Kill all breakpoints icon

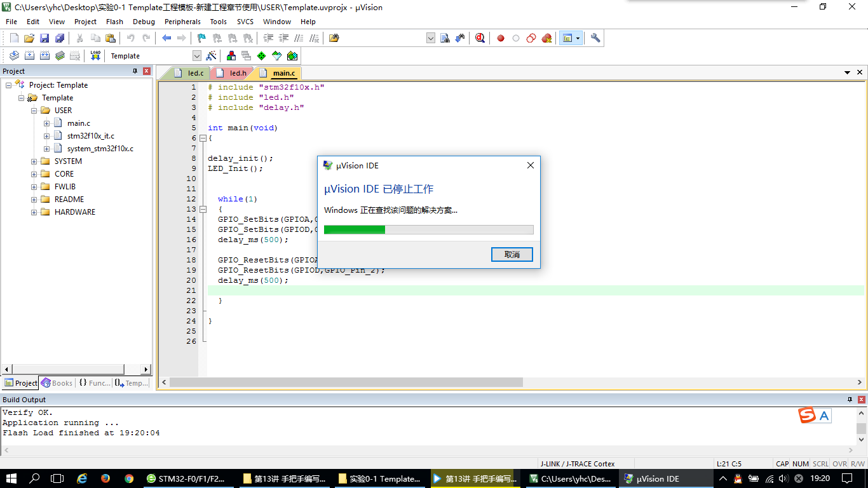coord(546,38)
